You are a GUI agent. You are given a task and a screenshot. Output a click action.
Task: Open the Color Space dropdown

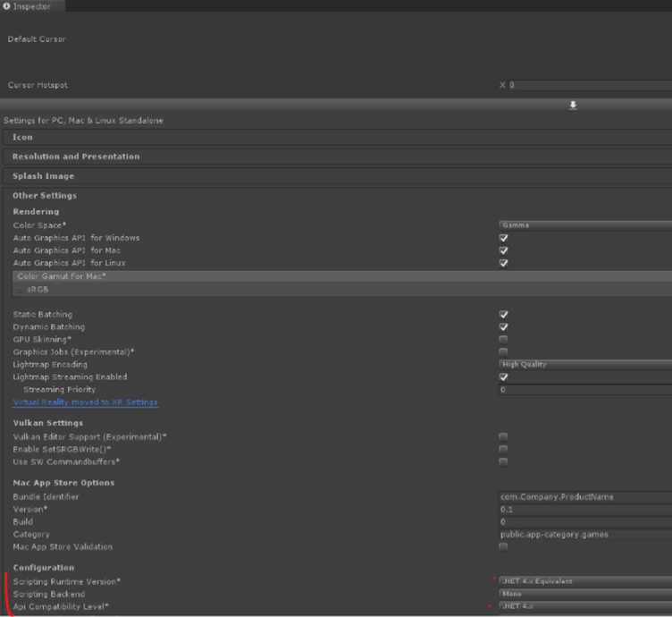click(x=584, y=225)
